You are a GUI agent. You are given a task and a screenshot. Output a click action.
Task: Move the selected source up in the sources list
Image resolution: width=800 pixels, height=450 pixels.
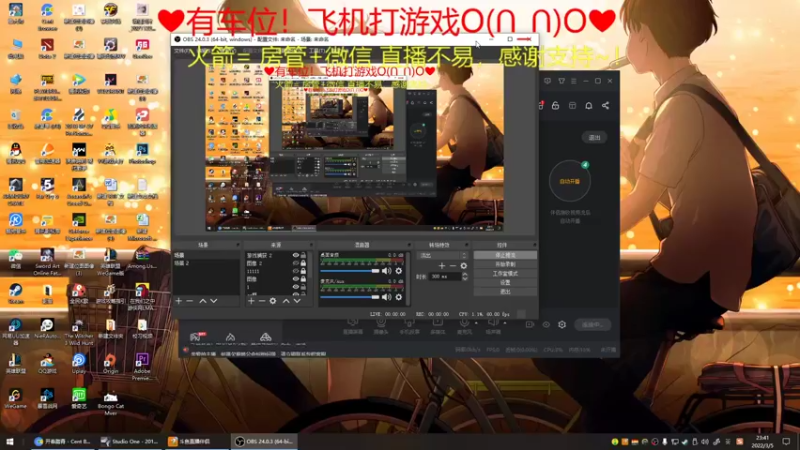286,301
